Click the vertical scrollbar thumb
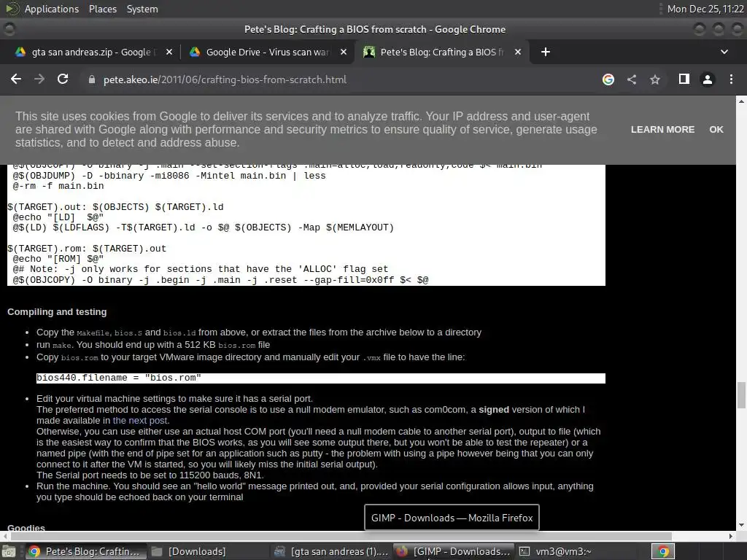Image resolution: width=747 pixels, height=560 pixels. click(741, 395)
